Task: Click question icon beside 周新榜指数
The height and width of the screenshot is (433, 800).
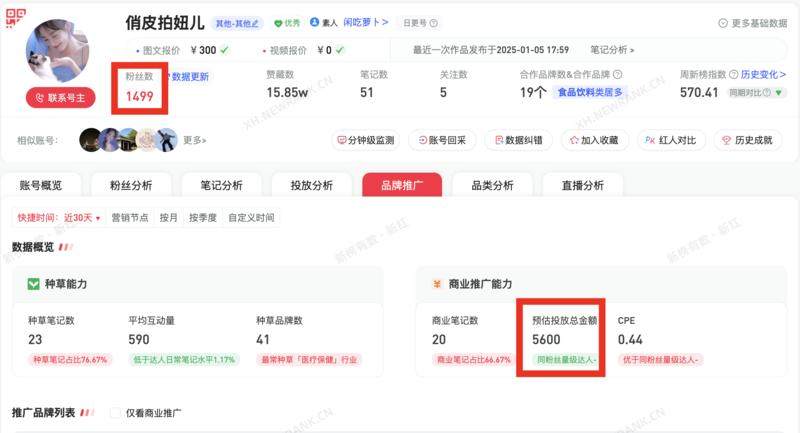Action: (733, 74)
